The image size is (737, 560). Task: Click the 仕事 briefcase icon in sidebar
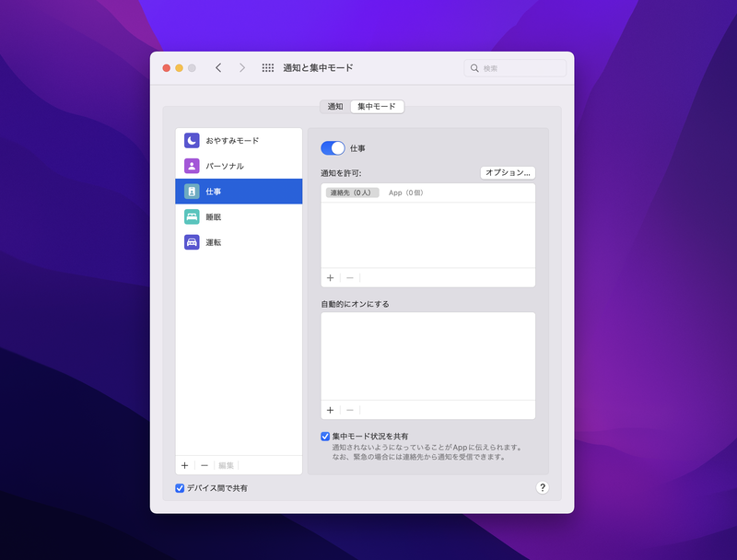[x=191, y=192]
